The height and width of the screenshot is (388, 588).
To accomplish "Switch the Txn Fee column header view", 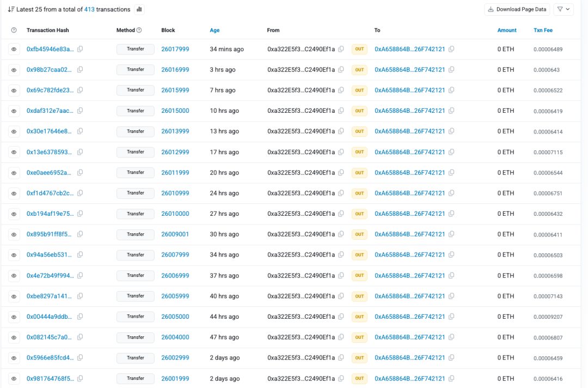I will (543, 30).
